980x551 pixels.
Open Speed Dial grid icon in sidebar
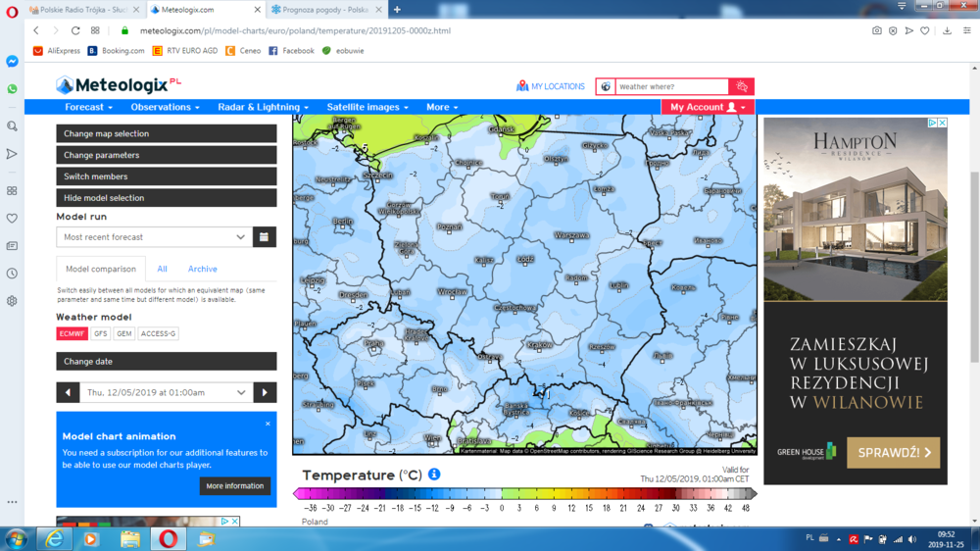coord(12,191)
